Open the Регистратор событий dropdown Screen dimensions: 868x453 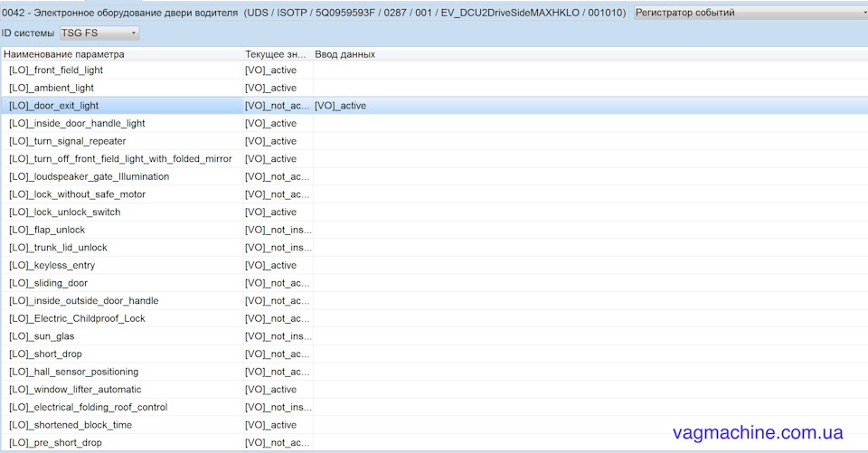click(750, 12)
